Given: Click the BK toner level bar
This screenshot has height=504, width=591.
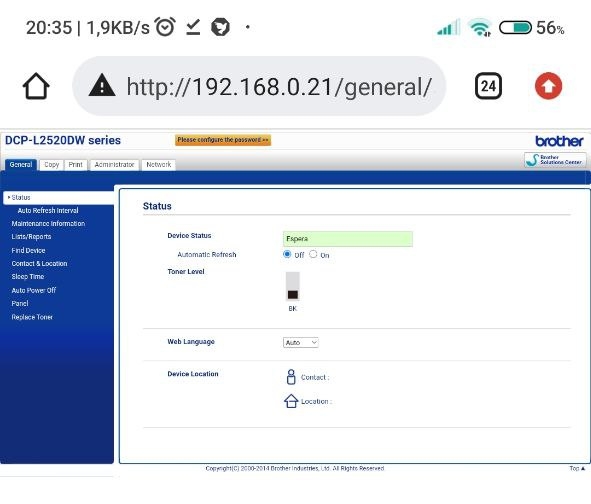Looking at the screenshot, I should (292, 286).
